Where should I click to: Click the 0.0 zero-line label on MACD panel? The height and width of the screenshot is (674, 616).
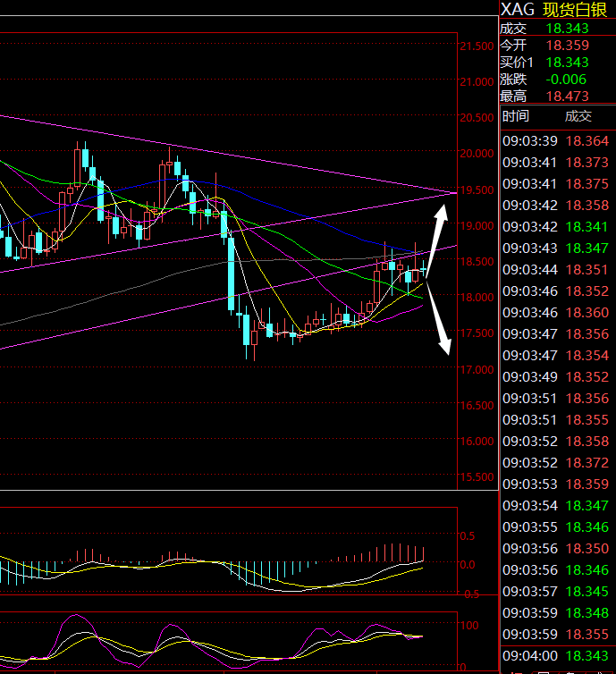[x=468, y=564]
